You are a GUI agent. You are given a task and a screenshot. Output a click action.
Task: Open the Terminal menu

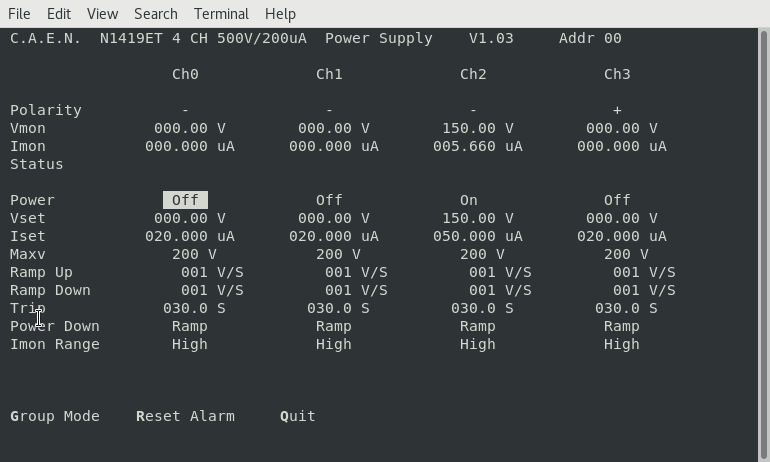pyautogui.click(x=221, y=14)
